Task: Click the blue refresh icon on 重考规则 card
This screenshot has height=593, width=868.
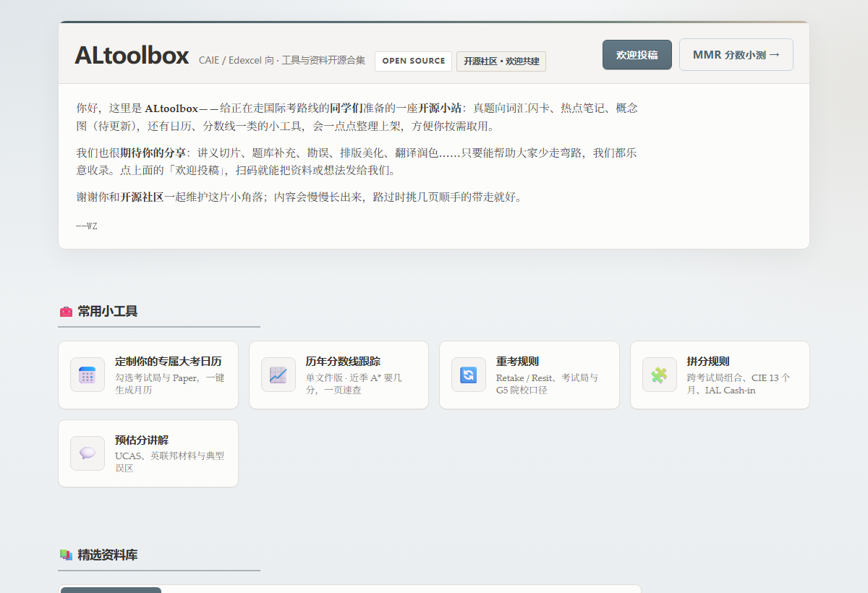Action: (x=468, y=375)
